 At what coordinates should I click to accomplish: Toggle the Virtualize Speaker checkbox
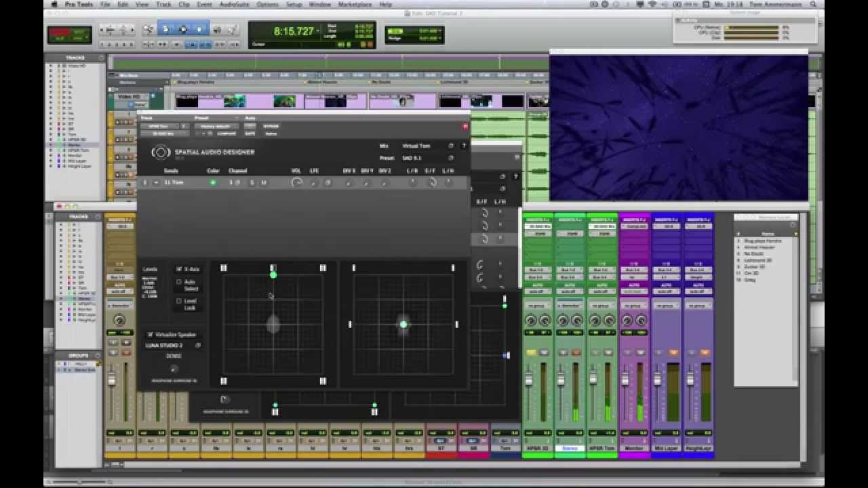(151, 334)
